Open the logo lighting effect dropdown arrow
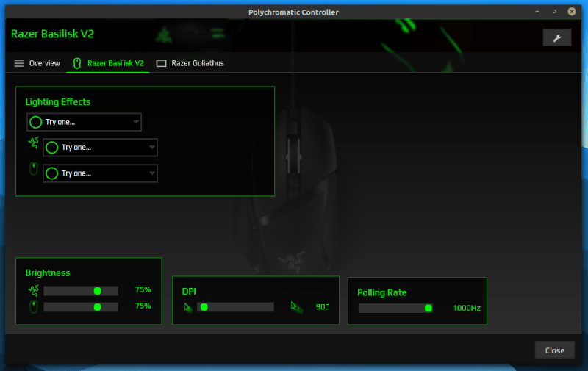The image size is (588, 371). [x=152, y=148]
